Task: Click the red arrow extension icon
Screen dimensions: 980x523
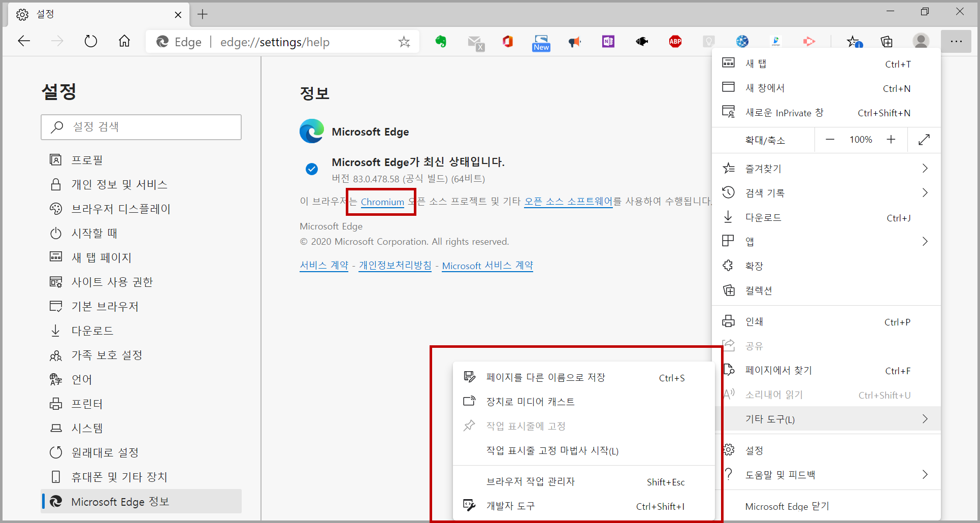Action: point(809,42)
